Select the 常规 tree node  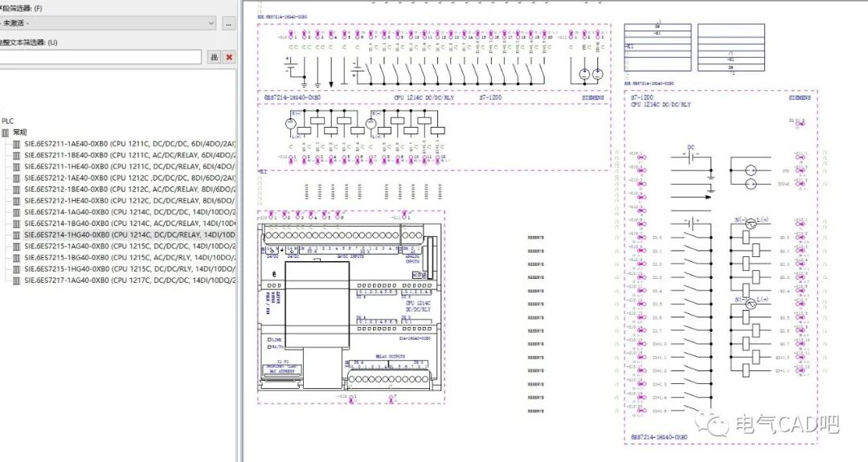point(20,133)
